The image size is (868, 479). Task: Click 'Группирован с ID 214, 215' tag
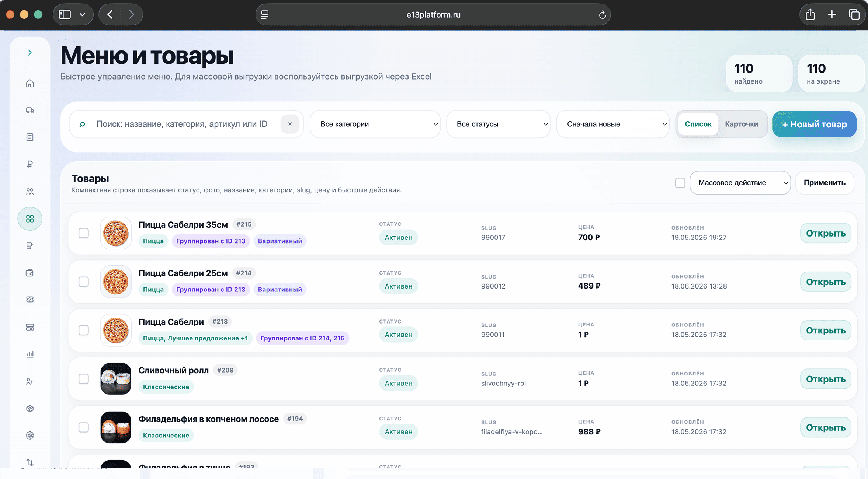pyautogui.click(x=302, y=338)
